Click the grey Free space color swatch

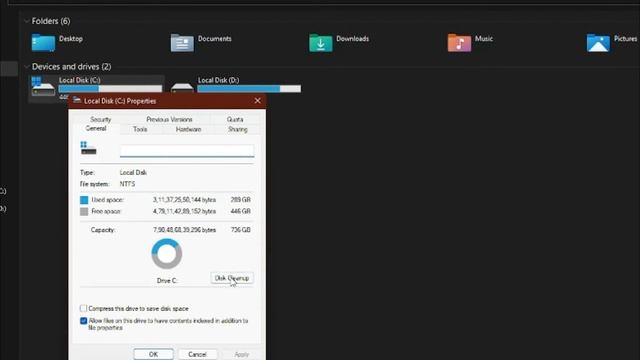pyautogui.click(x=84, y=211)
